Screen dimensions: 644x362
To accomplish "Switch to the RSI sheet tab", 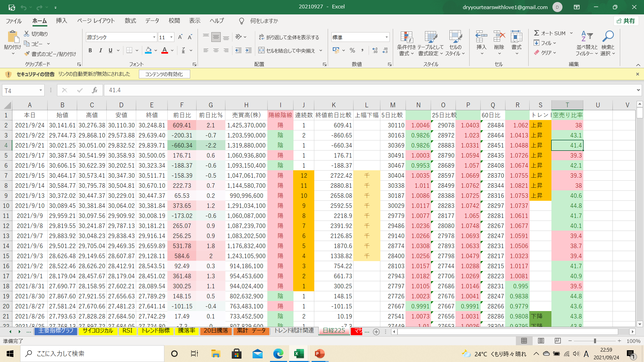I will coord(127,331).
